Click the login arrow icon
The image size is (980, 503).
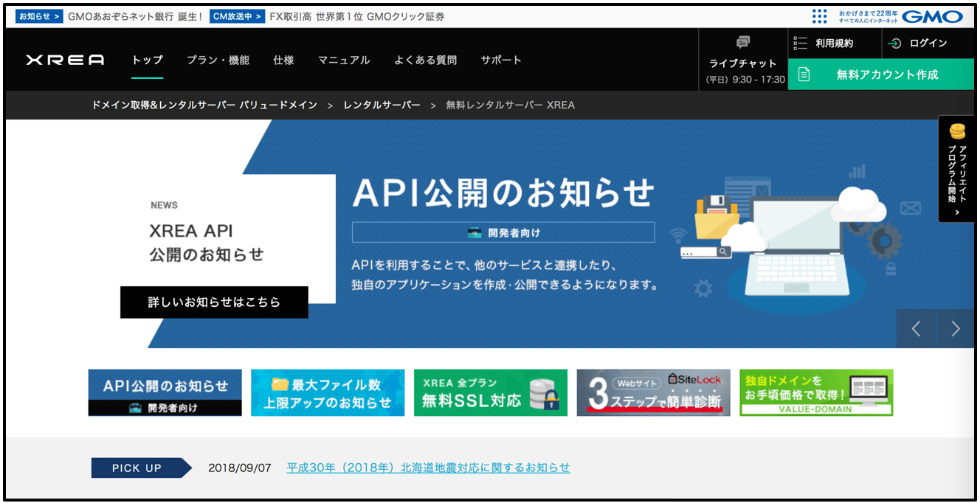click(894, 44)
